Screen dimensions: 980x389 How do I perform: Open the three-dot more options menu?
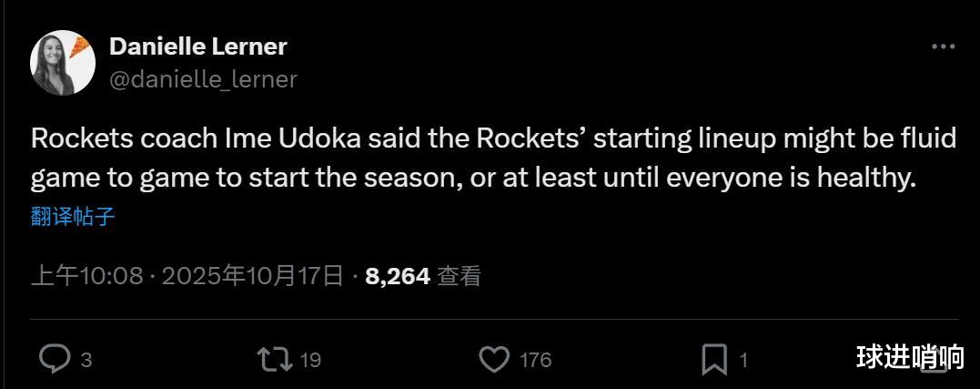pos(943,46)
